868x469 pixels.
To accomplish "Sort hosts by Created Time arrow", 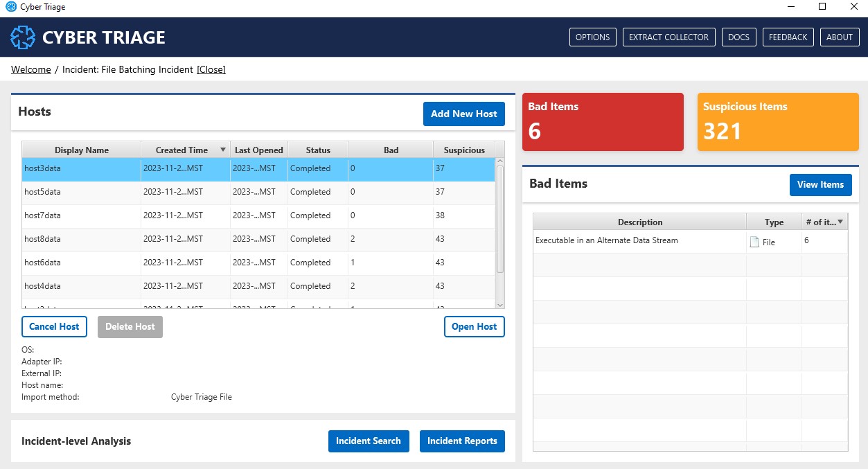I will pos(223,150).
